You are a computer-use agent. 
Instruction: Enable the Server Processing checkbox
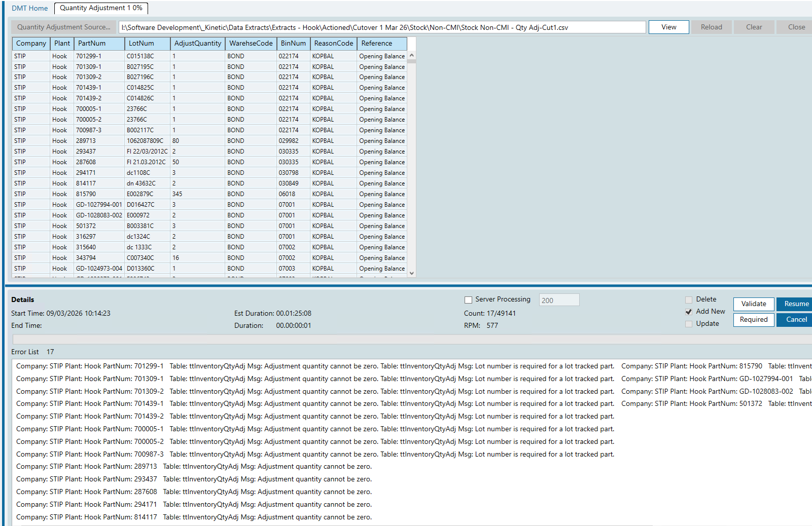(469, 300)
